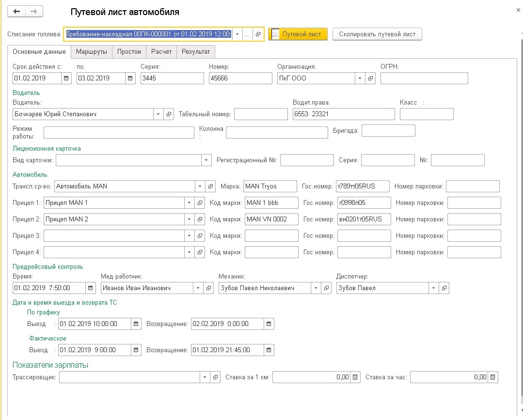Open calculator for Ставка за час

pyautogui.click(x=492, y=377)
